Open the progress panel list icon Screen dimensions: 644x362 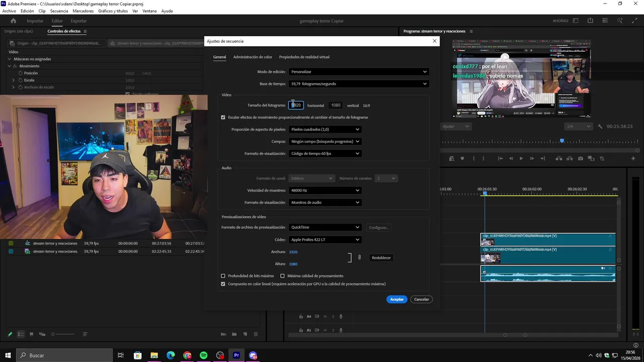tap(605, 21)
